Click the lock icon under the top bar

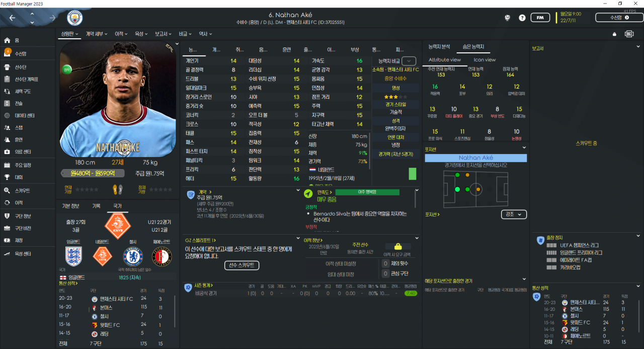(614, 34)
